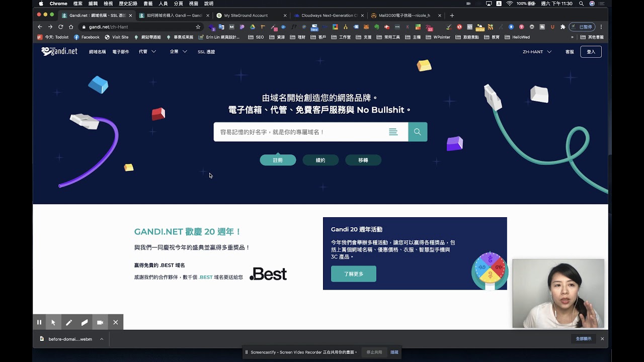644x362 pixels.
Task: Click the browser back arrow
Action: (x=40, y=27)
